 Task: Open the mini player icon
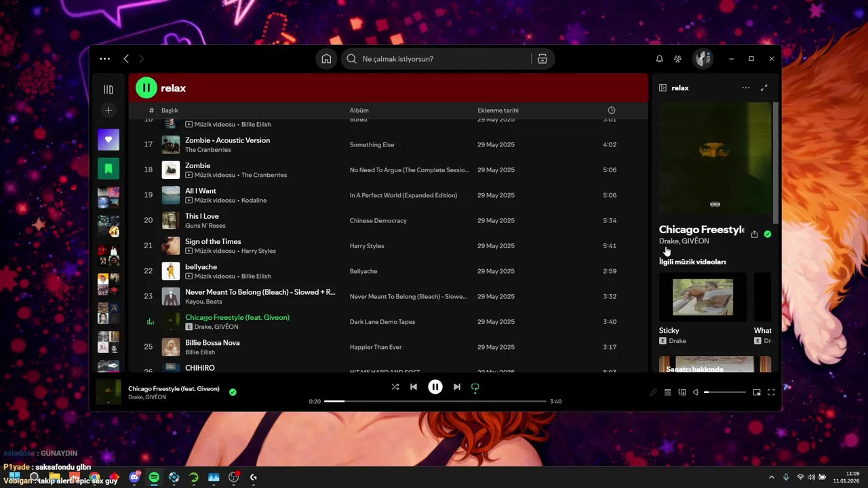point(757,392)
